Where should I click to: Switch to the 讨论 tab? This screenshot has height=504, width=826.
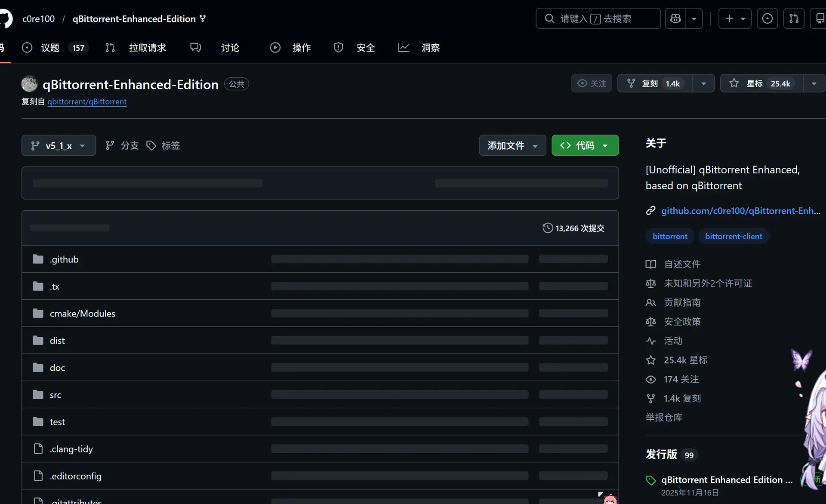tap(215, 48)
